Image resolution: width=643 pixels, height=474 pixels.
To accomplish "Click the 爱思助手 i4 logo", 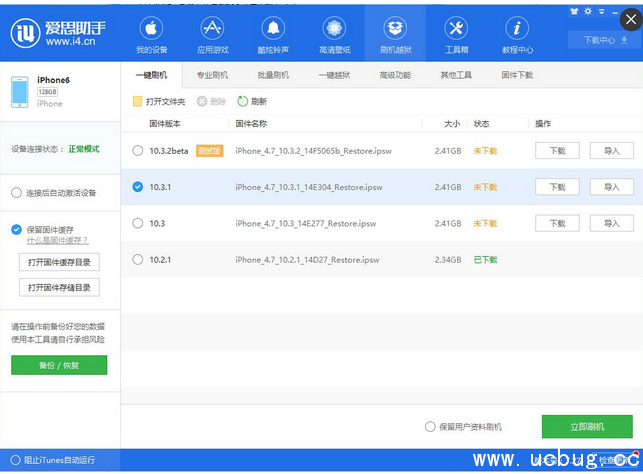I will tap(58, 32).
